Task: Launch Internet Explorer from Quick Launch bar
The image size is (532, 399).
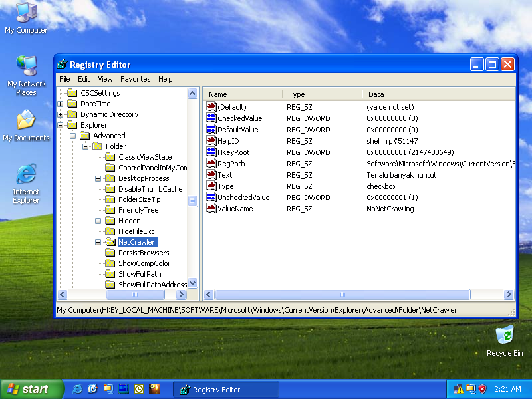Action: 77,389
